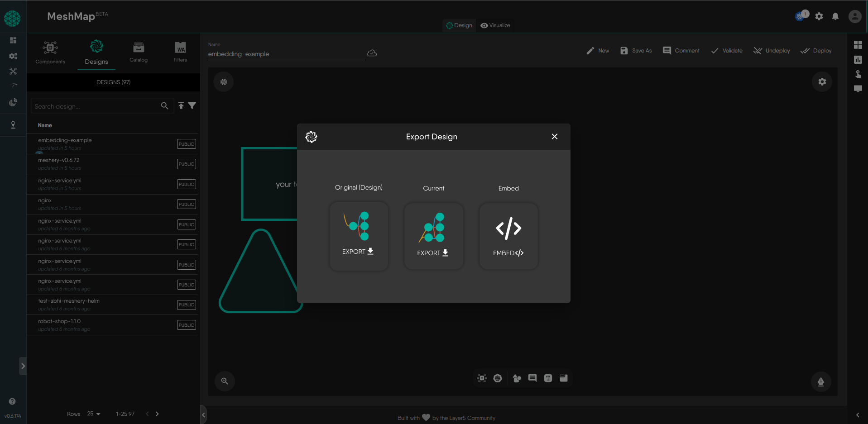This screenshot has height=424, width=868.
Task: Click the upload design icon
Action: [181, 105]
